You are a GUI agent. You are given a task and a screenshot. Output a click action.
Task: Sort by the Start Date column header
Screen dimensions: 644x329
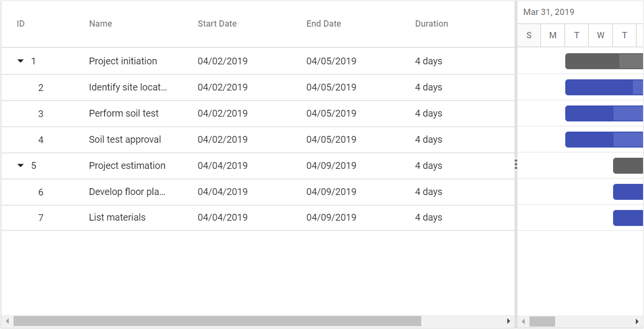[217, 24]
